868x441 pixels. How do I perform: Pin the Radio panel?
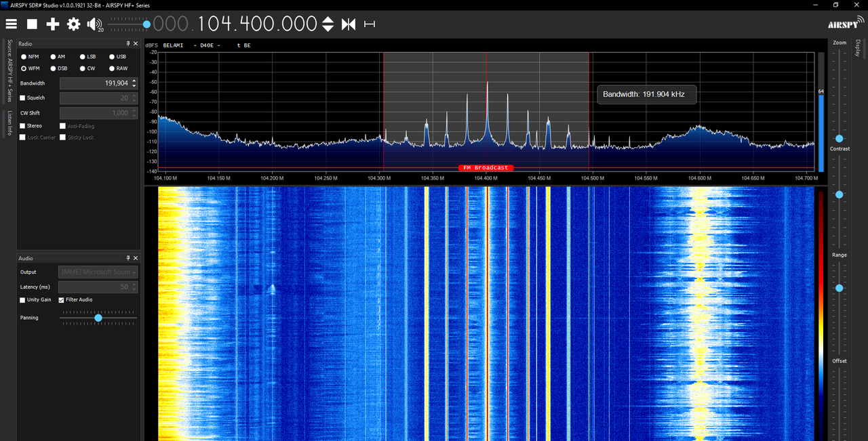tap(128, 43)
